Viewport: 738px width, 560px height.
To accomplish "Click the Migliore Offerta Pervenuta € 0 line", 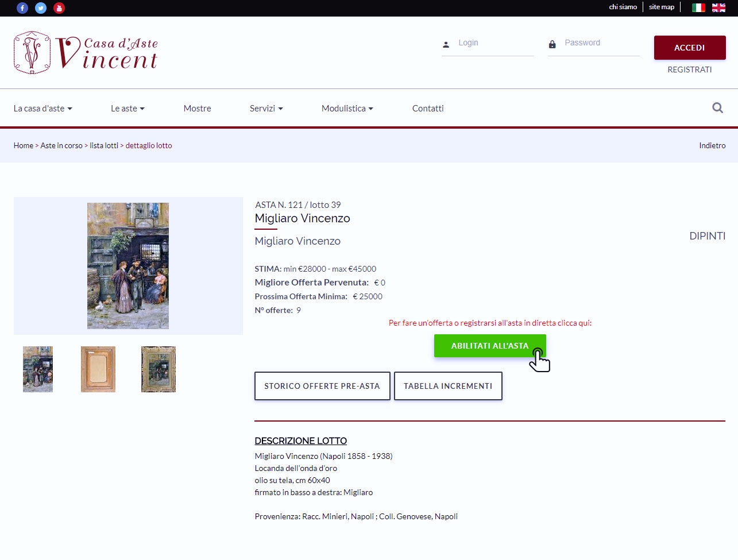I will pos(320,283).
